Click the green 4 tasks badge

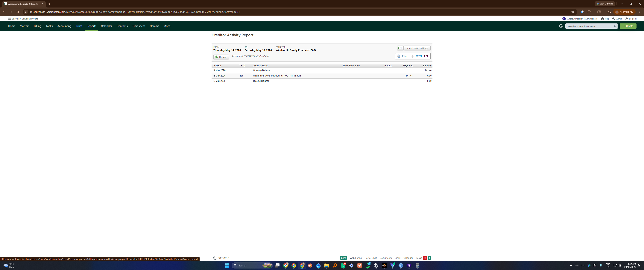pyautogui.click(x=429, y=258)
